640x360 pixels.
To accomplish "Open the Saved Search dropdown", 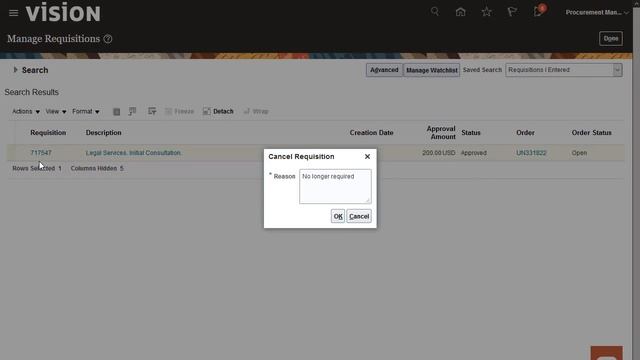I will [x=618, y=70].
